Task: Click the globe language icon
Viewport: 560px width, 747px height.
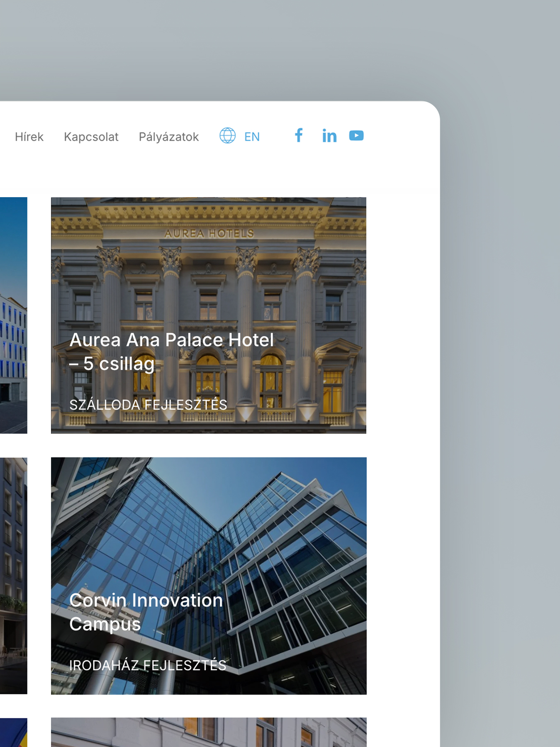Action: coord(227,136)
